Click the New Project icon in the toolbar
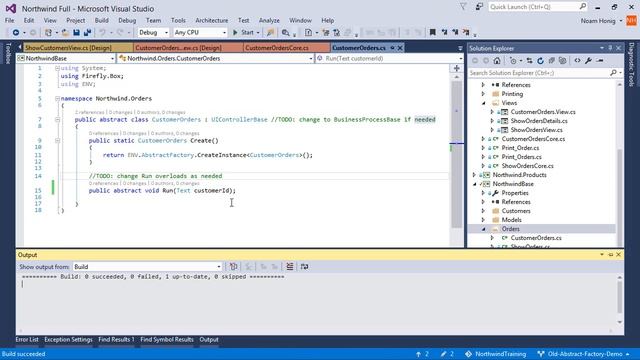This screenshot has height=360, width=640. point(49,32)
